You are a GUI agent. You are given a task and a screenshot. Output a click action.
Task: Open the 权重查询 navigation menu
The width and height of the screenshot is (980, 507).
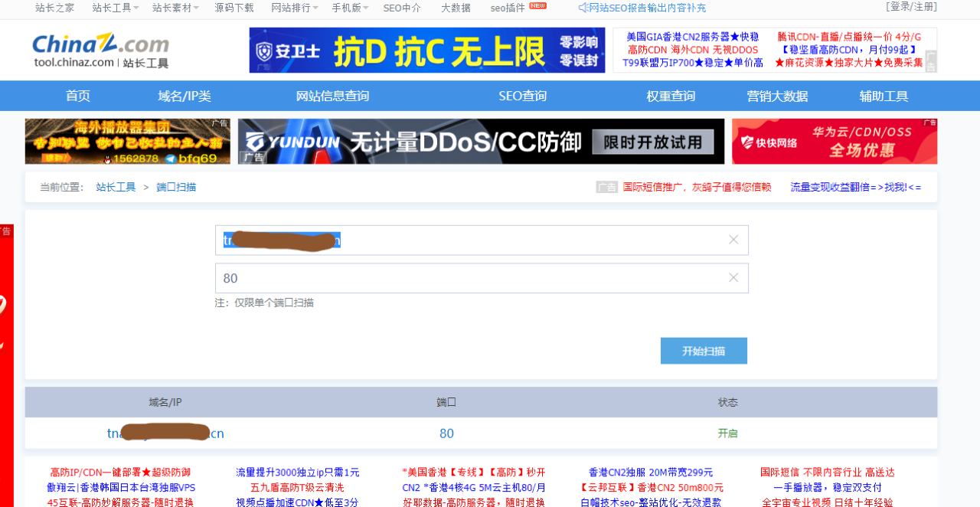[670, 95]
